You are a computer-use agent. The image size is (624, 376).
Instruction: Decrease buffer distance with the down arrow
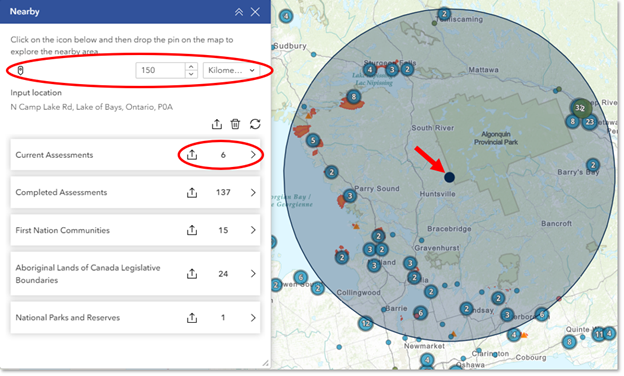191,74
